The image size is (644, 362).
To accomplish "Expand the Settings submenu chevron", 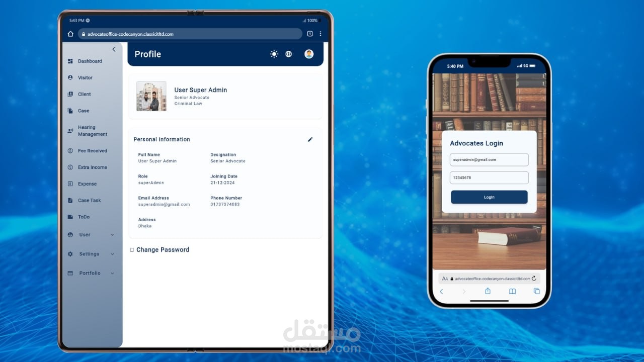I will (x=112, y=254).
